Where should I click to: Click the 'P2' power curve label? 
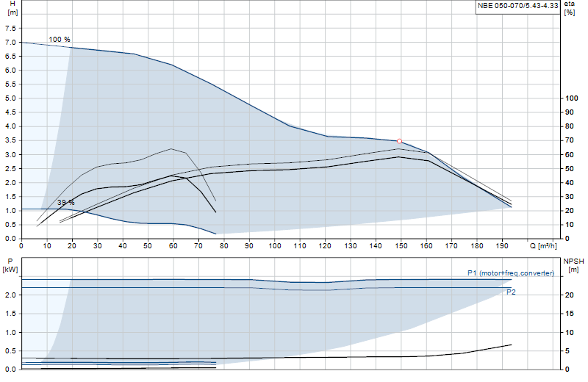point(511,292)
